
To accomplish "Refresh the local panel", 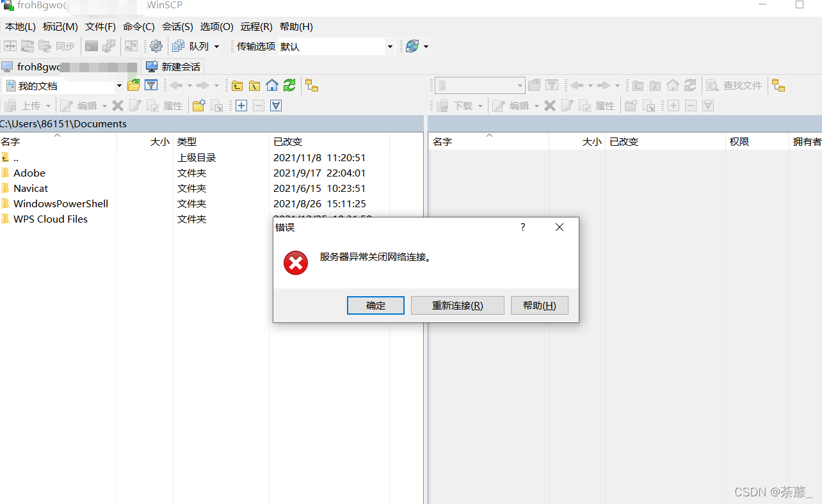I will click(289, 85).
